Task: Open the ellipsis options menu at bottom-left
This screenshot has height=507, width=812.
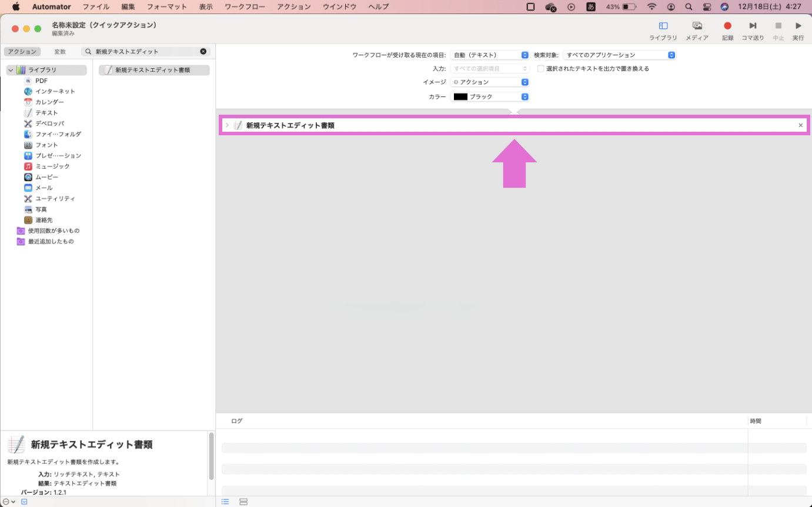Action: click(x=8, y=502)
